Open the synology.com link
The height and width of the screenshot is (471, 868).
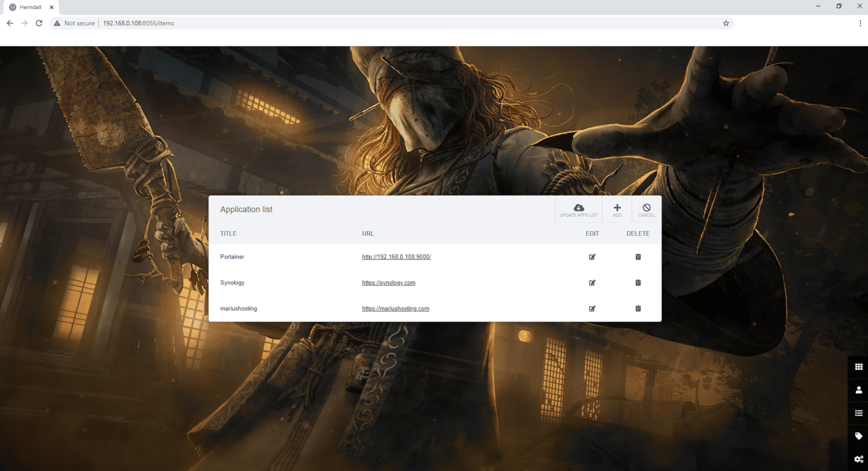pyautogui.click(x=388, y=283)
